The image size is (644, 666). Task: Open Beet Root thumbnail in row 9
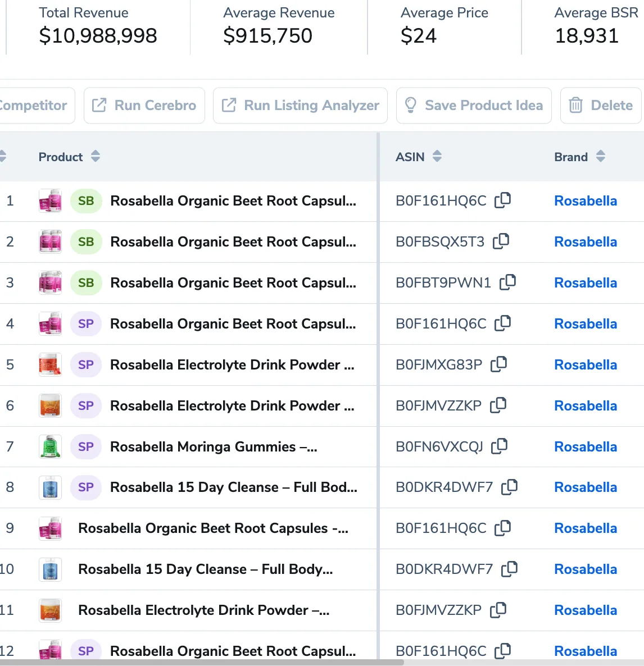coord(50,528)
